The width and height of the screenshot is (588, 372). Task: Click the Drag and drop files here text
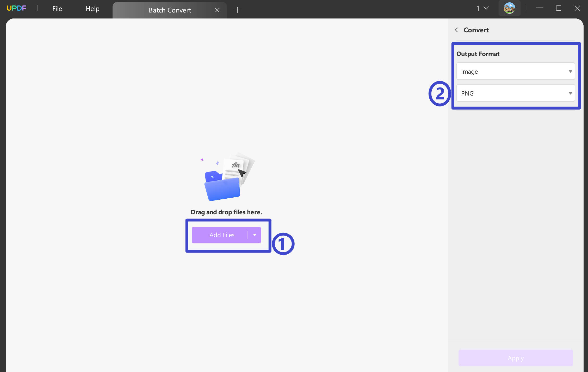click(226, 212)
